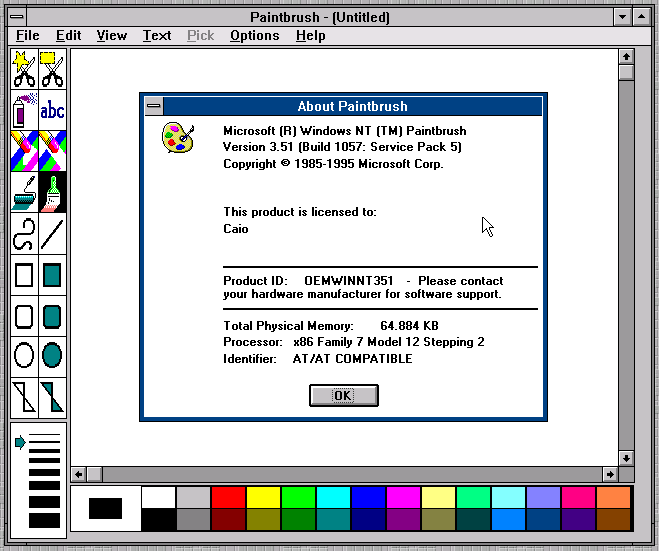Select the Scissors free-form cutout tool
659x551 pixels.
click(24, 69)
